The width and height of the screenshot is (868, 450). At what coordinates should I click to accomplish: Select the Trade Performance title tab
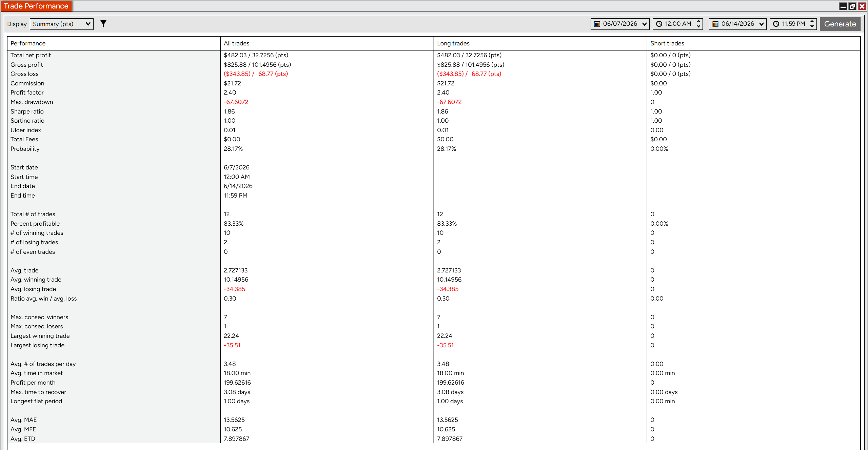coord(36,6)
